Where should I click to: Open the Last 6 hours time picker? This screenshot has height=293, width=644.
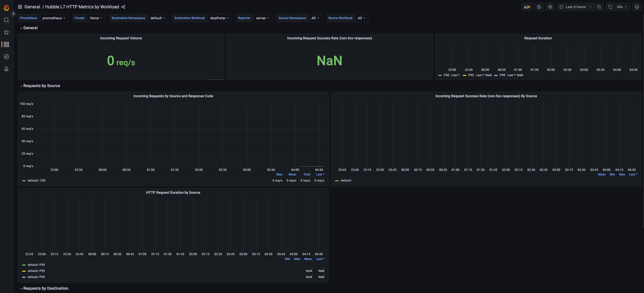(575, 7)
